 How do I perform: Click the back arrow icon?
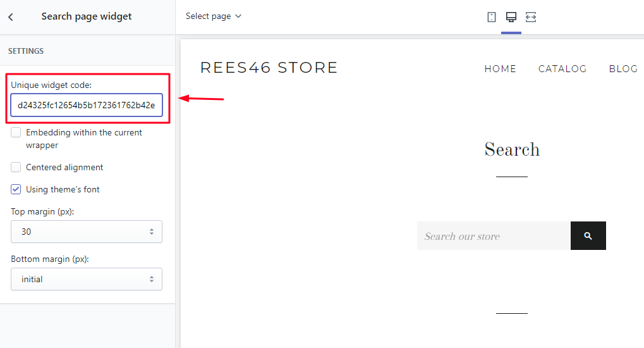point(11,17)
